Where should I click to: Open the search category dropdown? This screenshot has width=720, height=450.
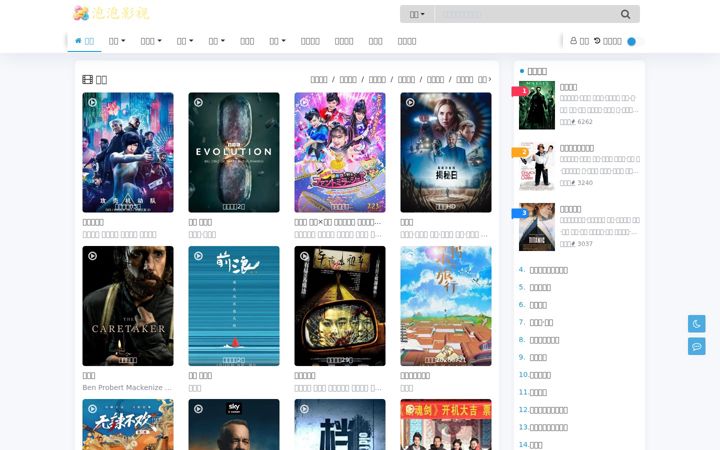click(x=417, y=14)
